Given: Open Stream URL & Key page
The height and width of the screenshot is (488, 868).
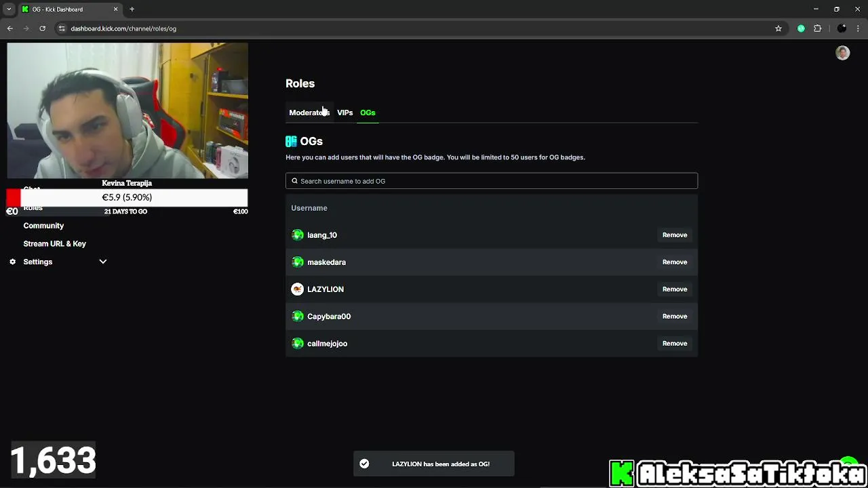Looking at the screenshot, I should 54,243.
